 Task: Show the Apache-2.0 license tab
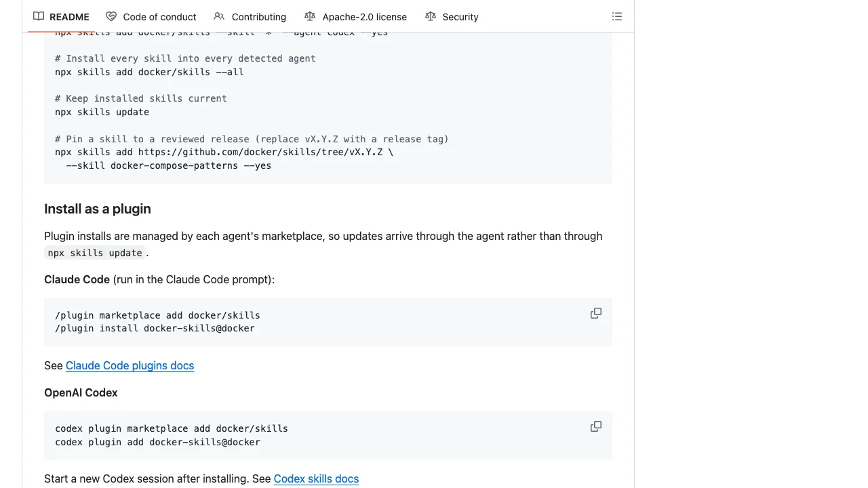356,16
